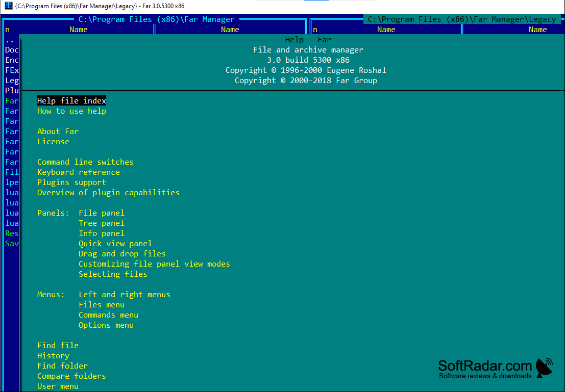Go to the About Far help topic
565x392 pixels.
tap(58, 132)
